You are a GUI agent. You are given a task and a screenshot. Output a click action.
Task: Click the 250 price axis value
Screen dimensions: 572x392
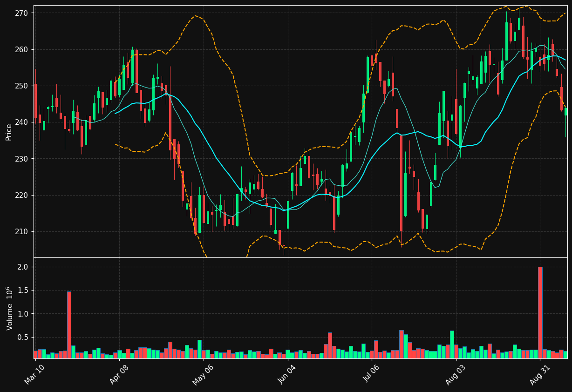pos(22,86)
